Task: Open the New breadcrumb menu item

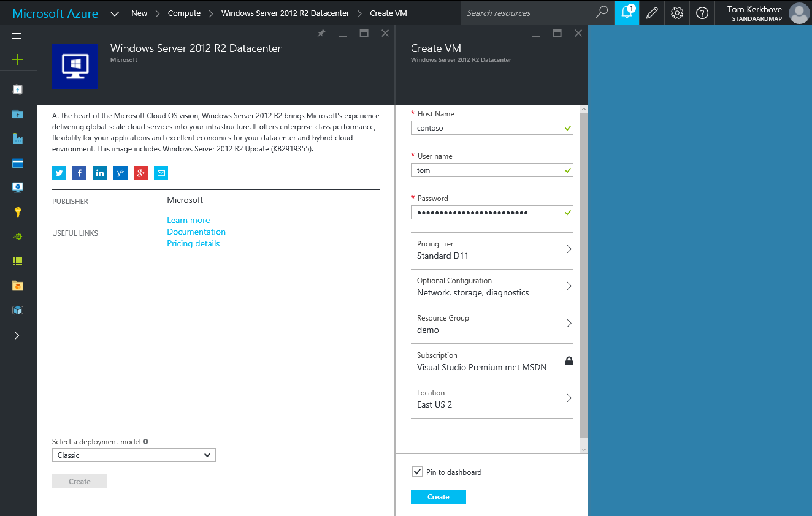Action: tap(139, 12)
